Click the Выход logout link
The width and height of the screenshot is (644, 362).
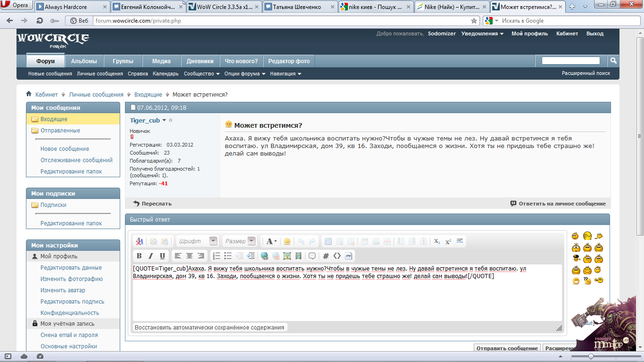[x=595, y=34]
